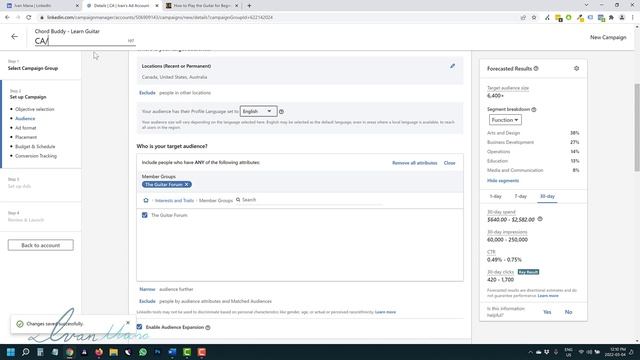Image resolution: width=640 pixels, height=360 pixels.
Task: Open Segment breakdown help icon
Action: pyautogui.click(x=534, y=109)
